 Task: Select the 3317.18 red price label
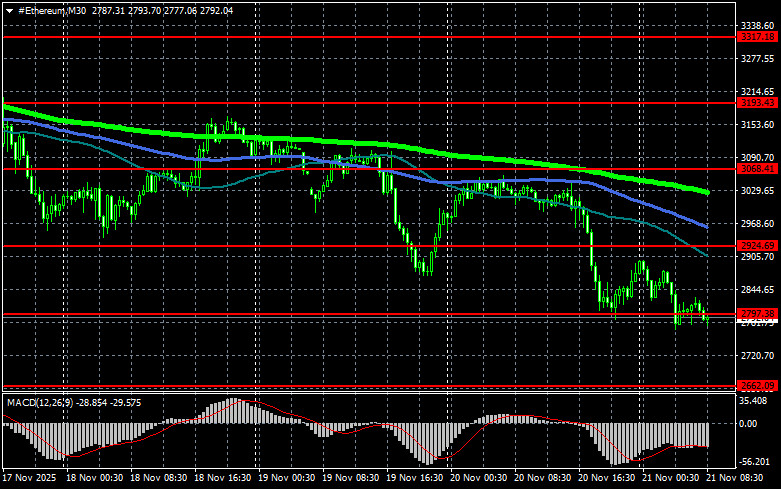tap(757, 36)
